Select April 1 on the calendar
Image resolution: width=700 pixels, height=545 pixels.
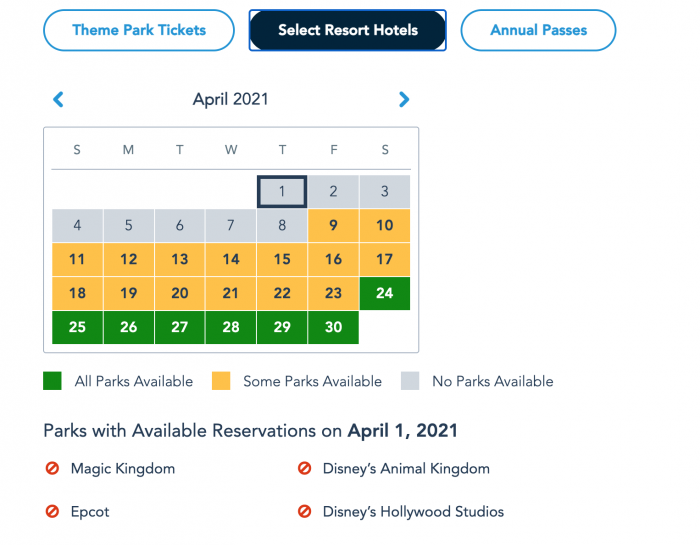click(x=282, y=191)
